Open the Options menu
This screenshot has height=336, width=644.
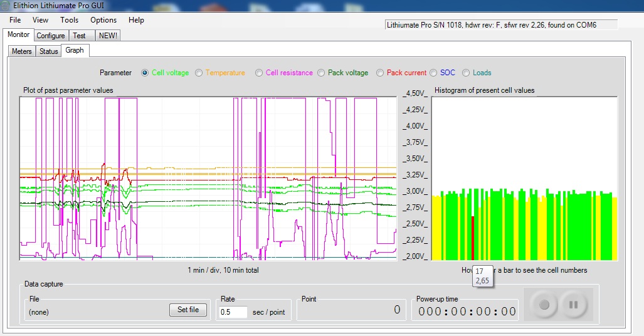pyautogui.click(x=103, y=20)
